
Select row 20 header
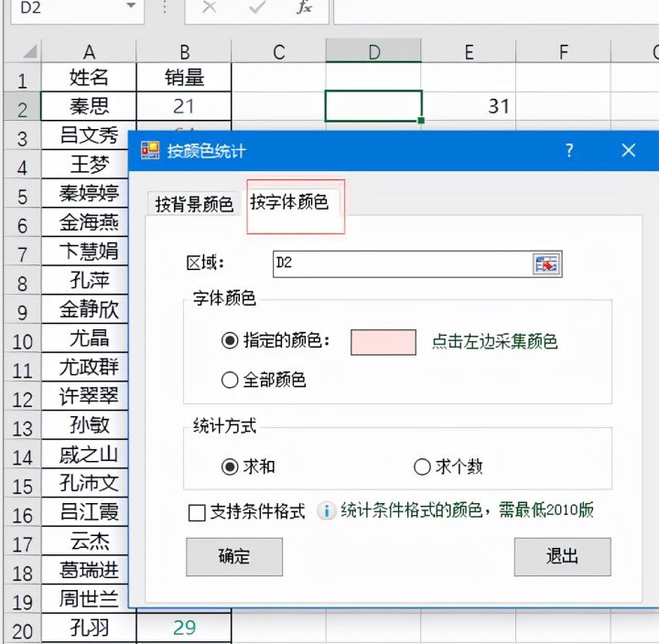click(x=22, y=628)
